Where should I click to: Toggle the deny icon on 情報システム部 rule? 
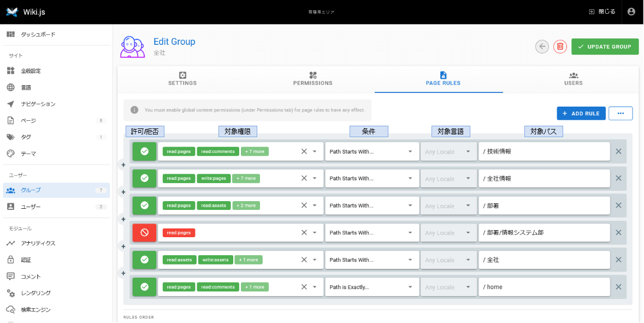[x=144, y=233]
